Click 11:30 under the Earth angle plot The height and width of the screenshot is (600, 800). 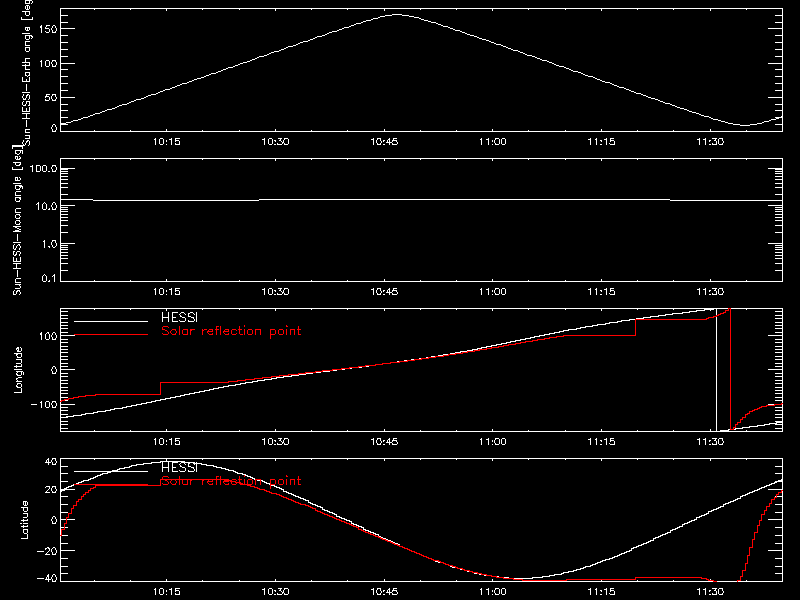710,142
